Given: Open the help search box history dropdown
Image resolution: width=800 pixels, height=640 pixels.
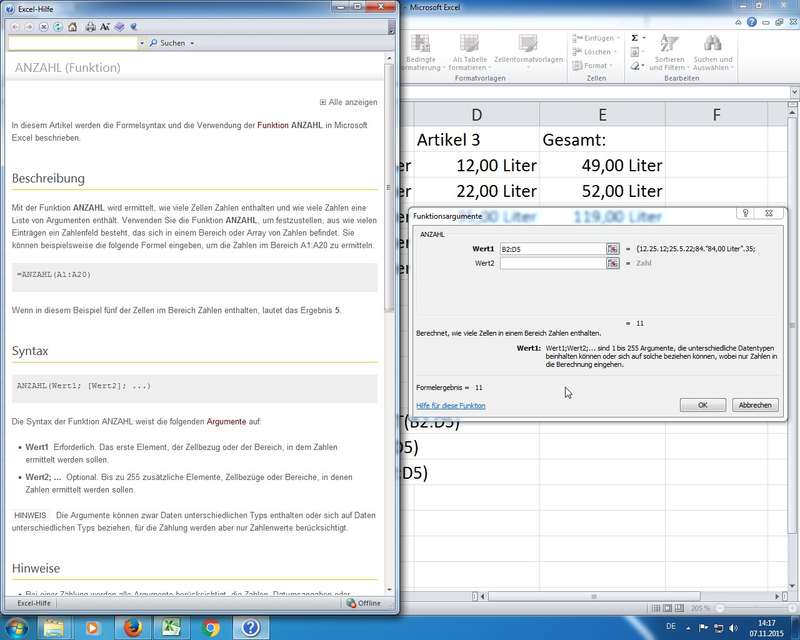Looking at the screenshot, I should [x=141, y=44].
